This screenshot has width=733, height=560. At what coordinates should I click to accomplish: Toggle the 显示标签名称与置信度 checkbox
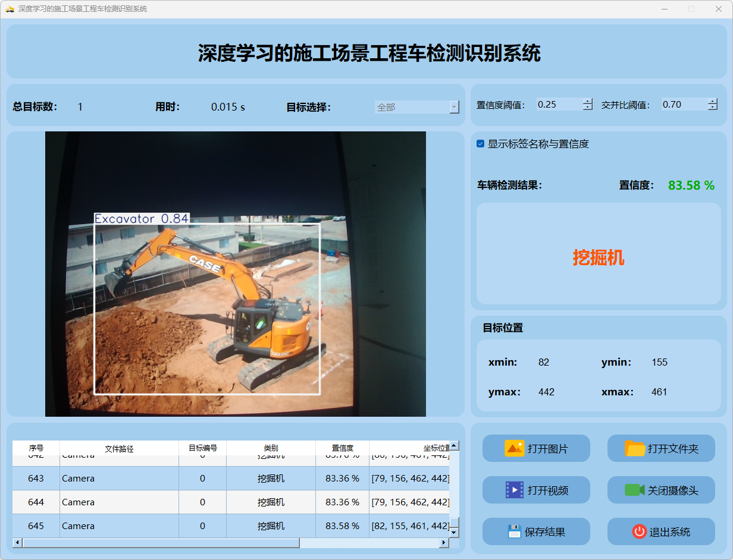pyautogui.click(x=481, y=144)
